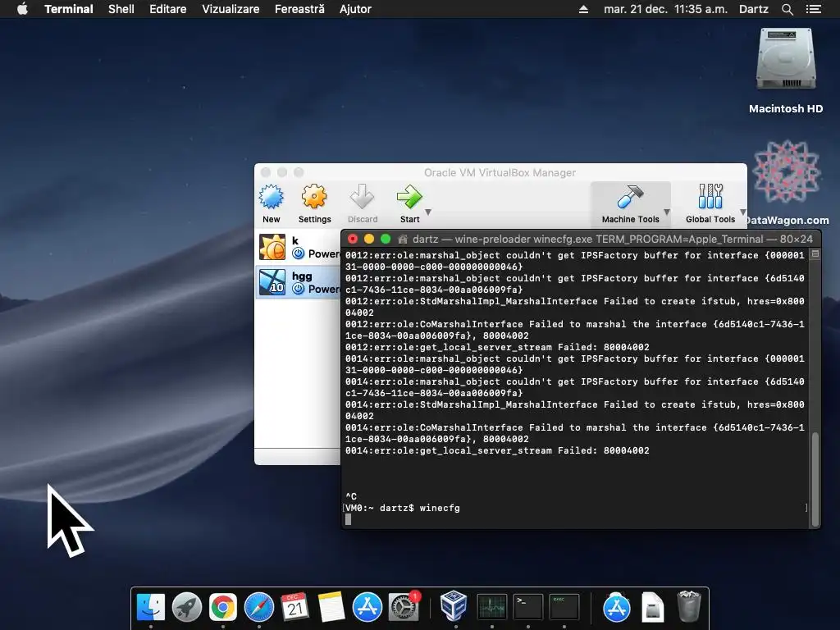The width and height of the screenshot is (840, 630).
Task: Open Spotlight search magnifier
Action: click(787, 9)
